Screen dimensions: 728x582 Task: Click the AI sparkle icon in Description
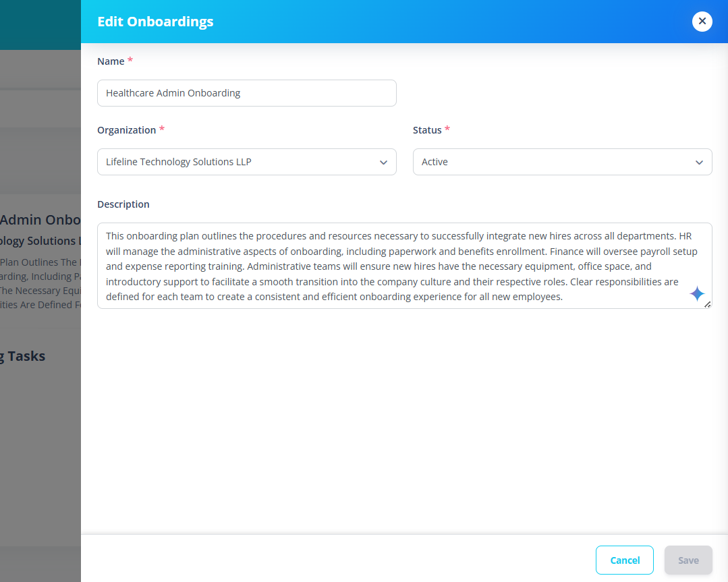(697, 294)
